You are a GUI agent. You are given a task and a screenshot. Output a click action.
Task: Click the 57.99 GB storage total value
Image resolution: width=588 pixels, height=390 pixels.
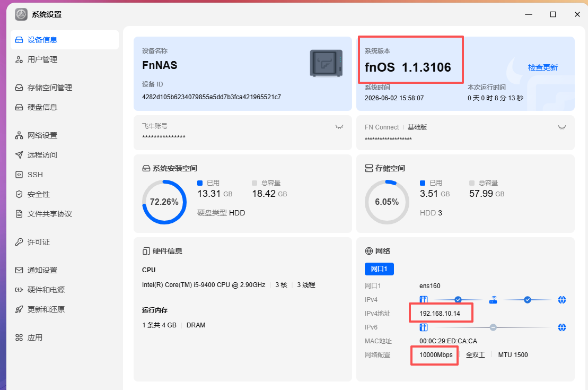(x=487, y=194)
